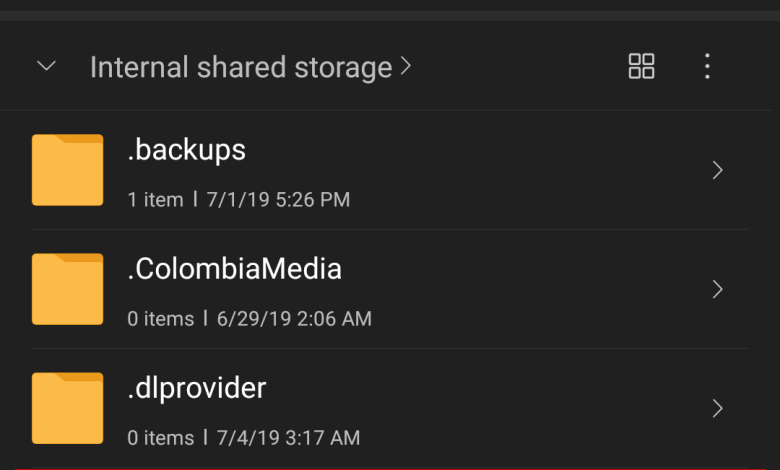This screenshot has height=470, width=780.
Task: Click the 7/1/19 5:26 PM date
Action: tap(278, 200)
